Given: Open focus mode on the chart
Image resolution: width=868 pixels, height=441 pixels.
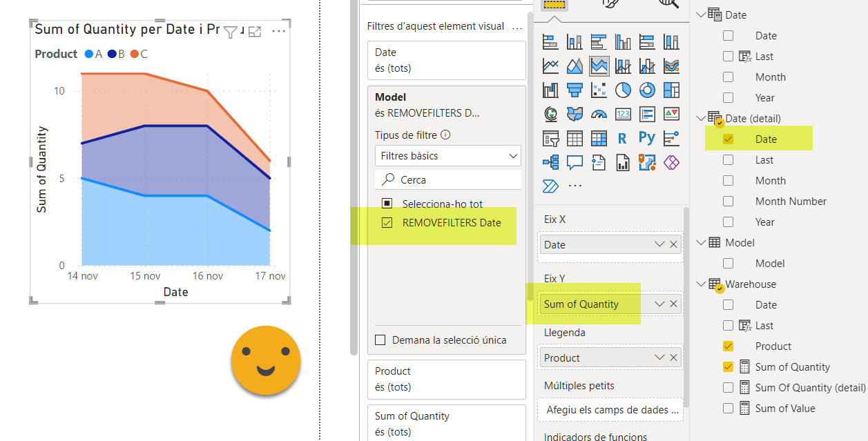Looking at the screenshot, I should click(x=255, y=31).
